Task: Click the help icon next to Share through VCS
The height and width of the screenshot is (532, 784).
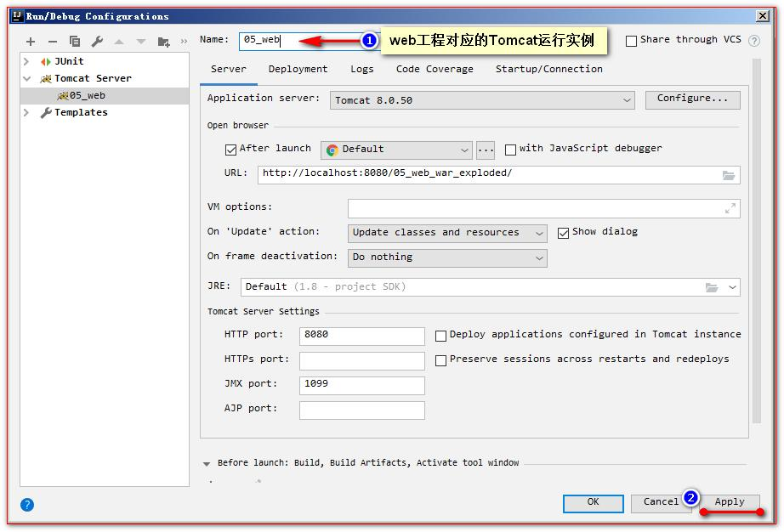Action: 754,41
